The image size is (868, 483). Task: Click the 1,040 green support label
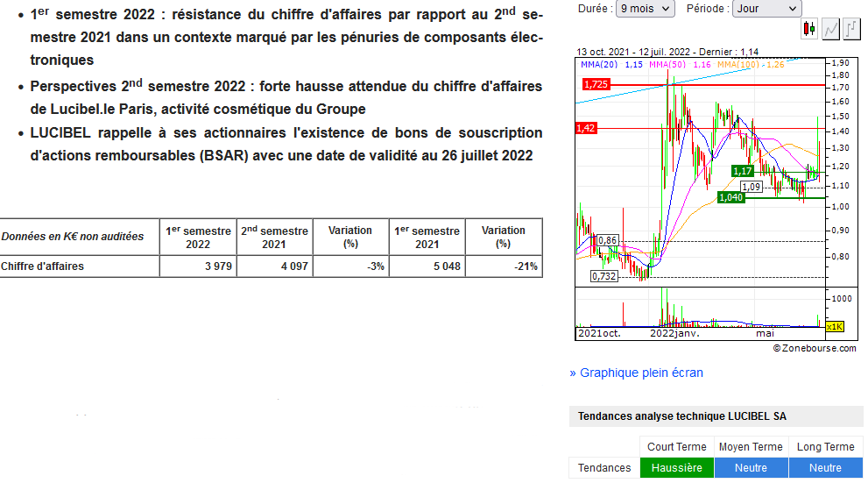[730, 197]
